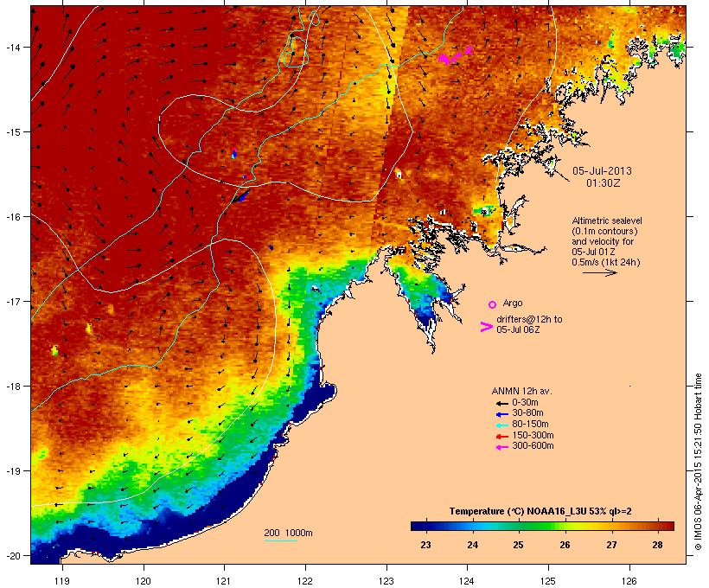Click the Temperature NOAA16_L3U colorbar title
Image resolution: width=709 pixels, height=588 pixels.
pos(540,512)
